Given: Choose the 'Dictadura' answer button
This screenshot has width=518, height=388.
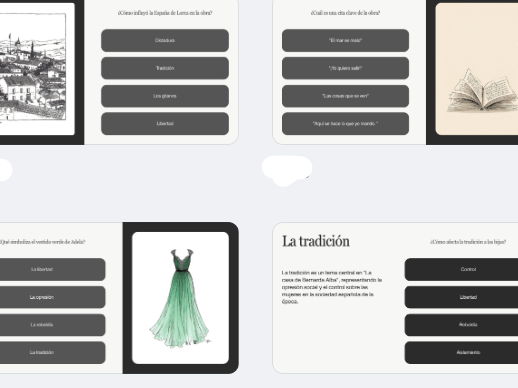Looking at the screenshot, I should pyautogui.click(x=165, y=40).
